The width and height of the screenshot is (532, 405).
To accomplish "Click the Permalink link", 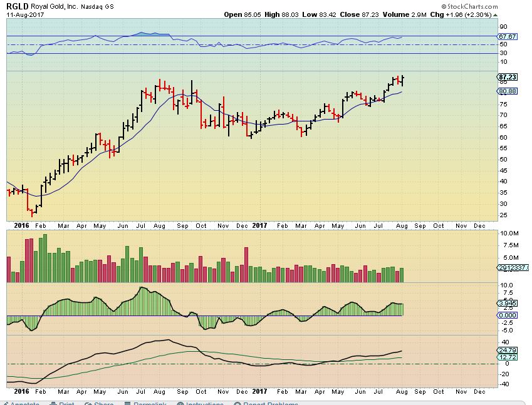I will click(145, 403).
